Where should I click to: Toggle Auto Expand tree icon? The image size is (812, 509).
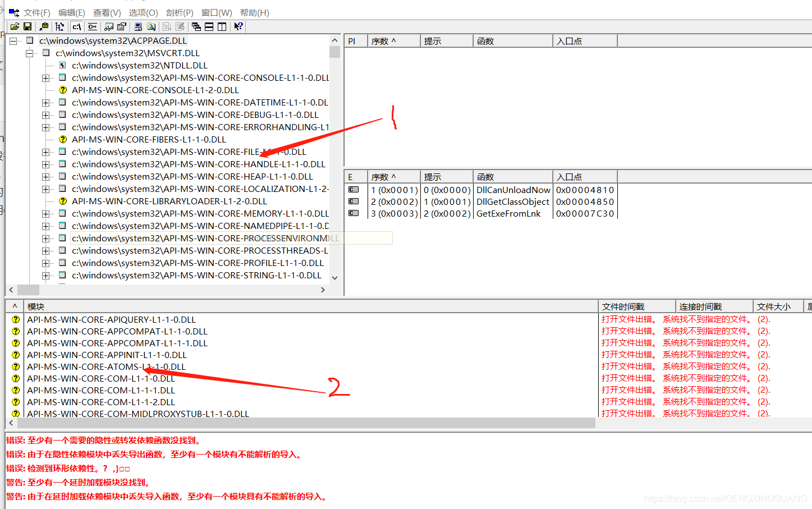[59, 26]
